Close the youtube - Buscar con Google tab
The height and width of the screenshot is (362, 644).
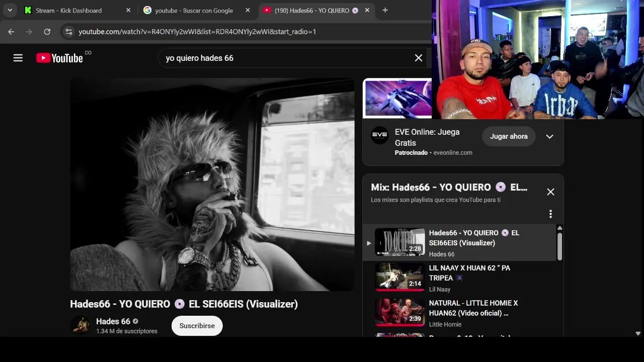tap(248, 10)
